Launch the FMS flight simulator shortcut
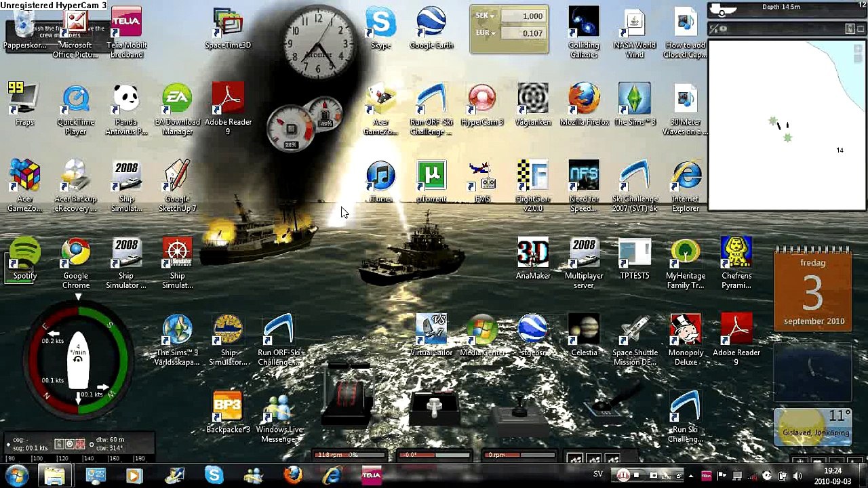The width and height of the screenshot is (868, 488). (x=482, y=182)
